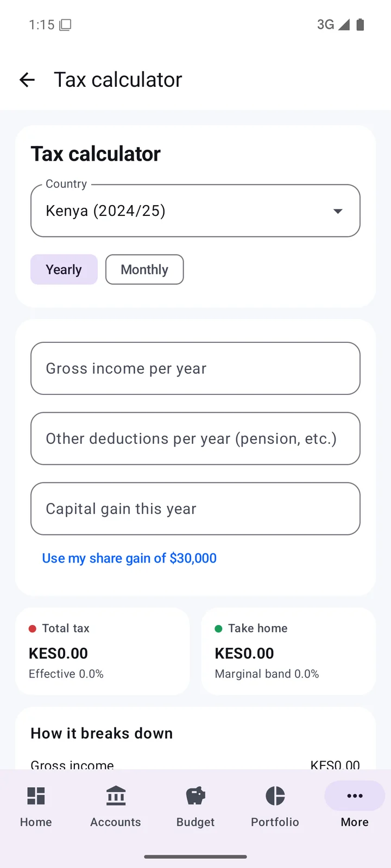Open the Country dropdown arrow
The width and height of the screenshot is (391, 868).
[x=338, y=211]
